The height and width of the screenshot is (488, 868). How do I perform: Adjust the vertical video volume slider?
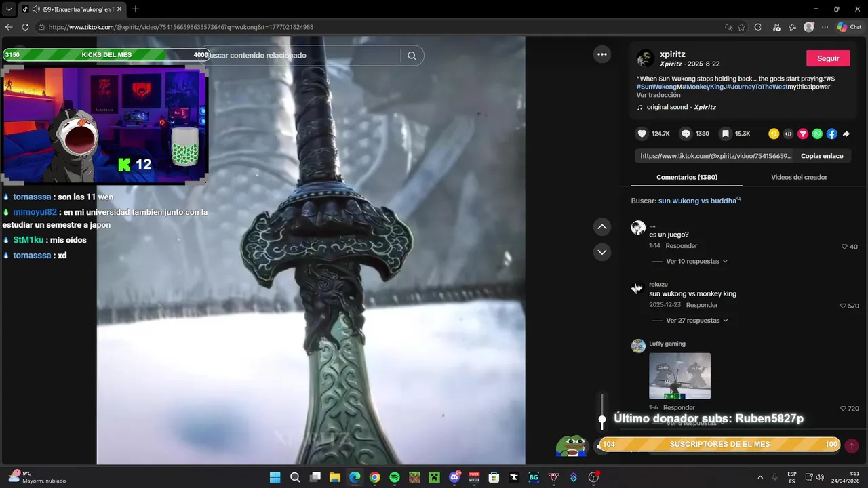tap(601, 411)
